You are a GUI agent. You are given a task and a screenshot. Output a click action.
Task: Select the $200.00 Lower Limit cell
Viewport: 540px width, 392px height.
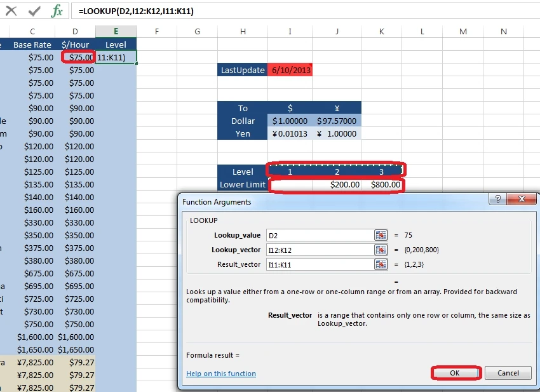pyautogui.click(x=337, y=185)
